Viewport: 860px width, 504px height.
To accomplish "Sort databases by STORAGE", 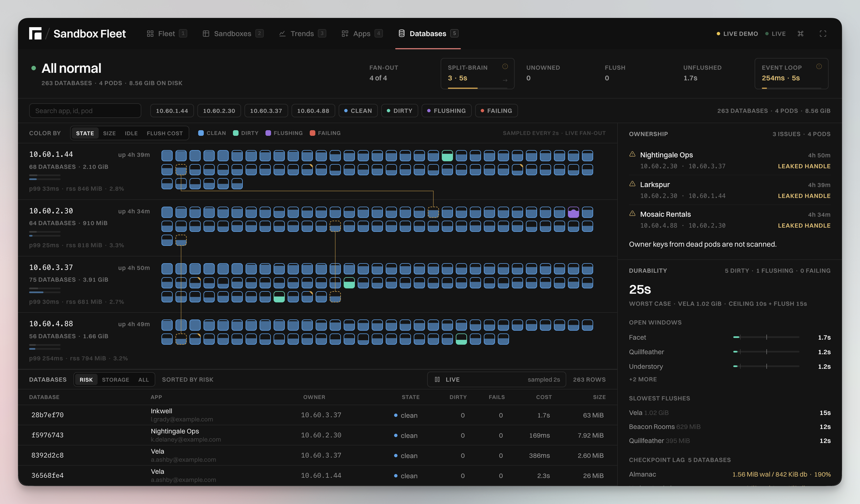I will 115,379.
